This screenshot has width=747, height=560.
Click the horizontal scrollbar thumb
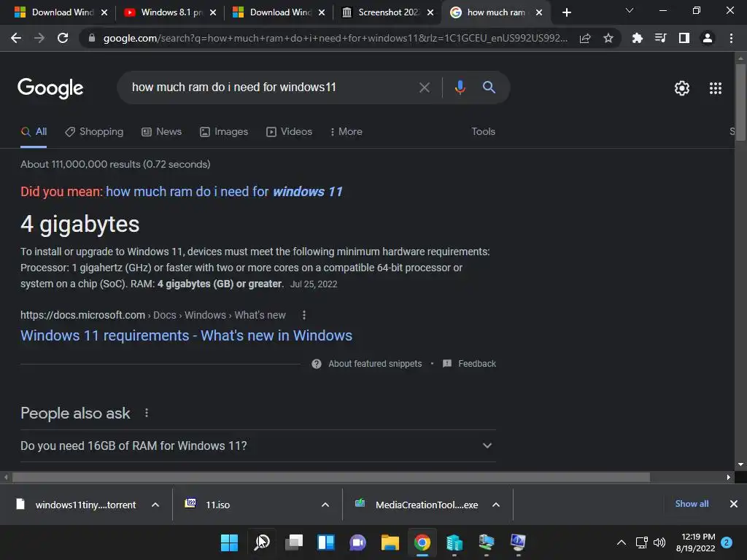(x=331, y=477)
